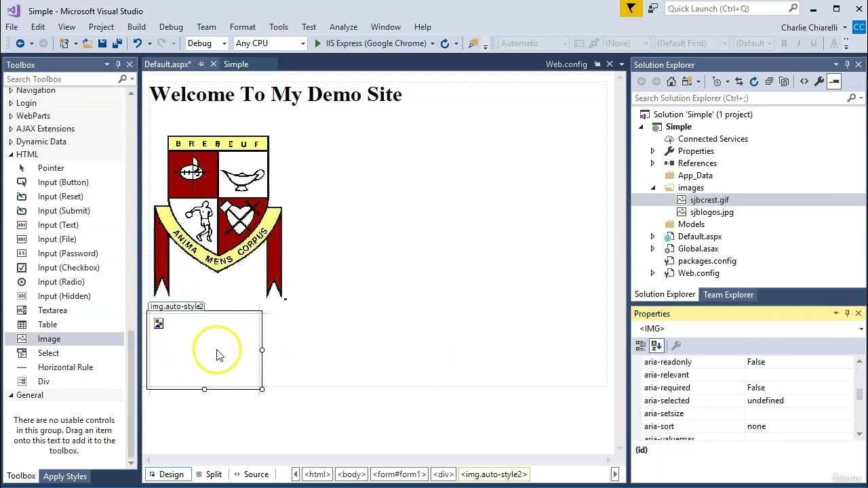Image resolution: width=868 pixels, height=488 pixels.
Task: Collapse the images folder node
Action: (x=652, y=188)
